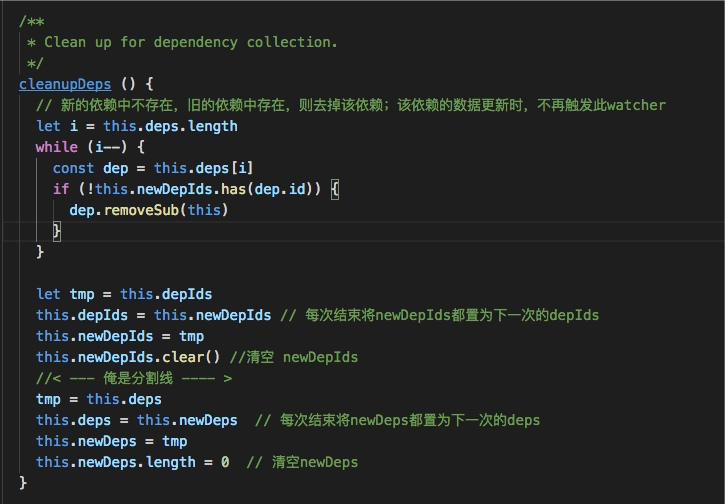Click the 'let tmp' variable declaration

click(x=65, y=294)
